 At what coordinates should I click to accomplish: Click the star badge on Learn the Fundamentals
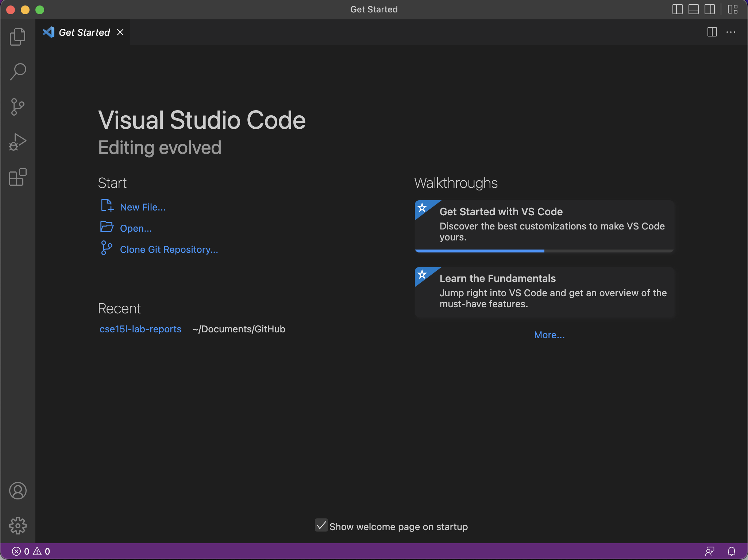tap(422, 274)
